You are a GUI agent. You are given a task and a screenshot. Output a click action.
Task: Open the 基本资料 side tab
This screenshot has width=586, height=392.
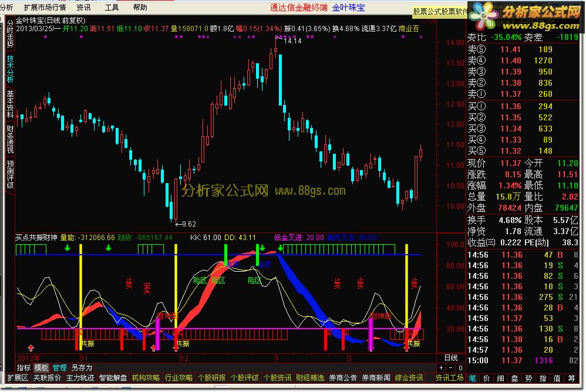tap(10, 104)
